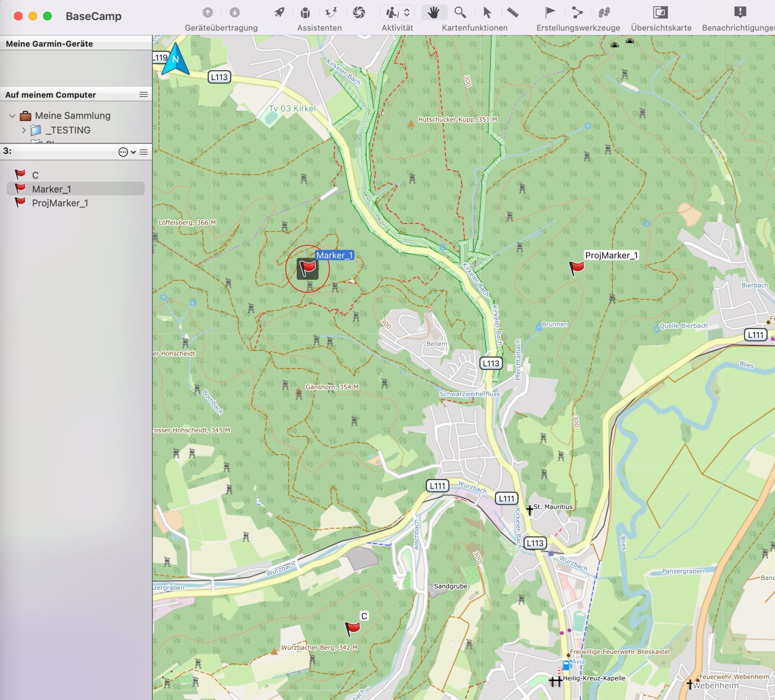Select the hand pan map tool
The width and height of the screenshot is (775, 700).
click(434, 13)
